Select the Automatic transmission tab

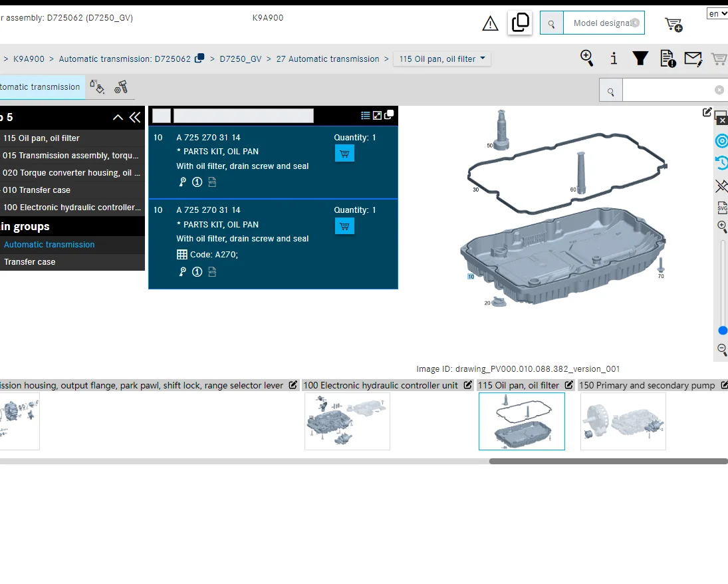[x=42, y=87]
